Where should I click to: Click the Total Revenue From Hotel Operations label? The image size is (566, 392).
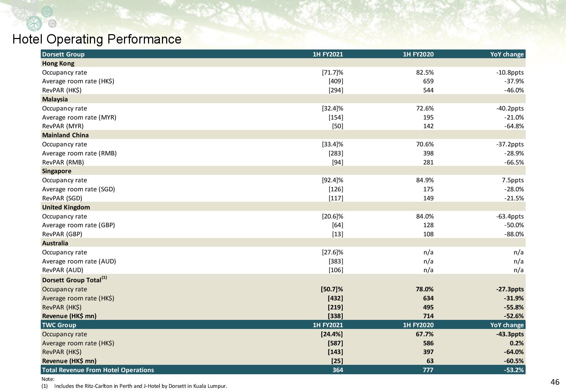tap(98, 370)
